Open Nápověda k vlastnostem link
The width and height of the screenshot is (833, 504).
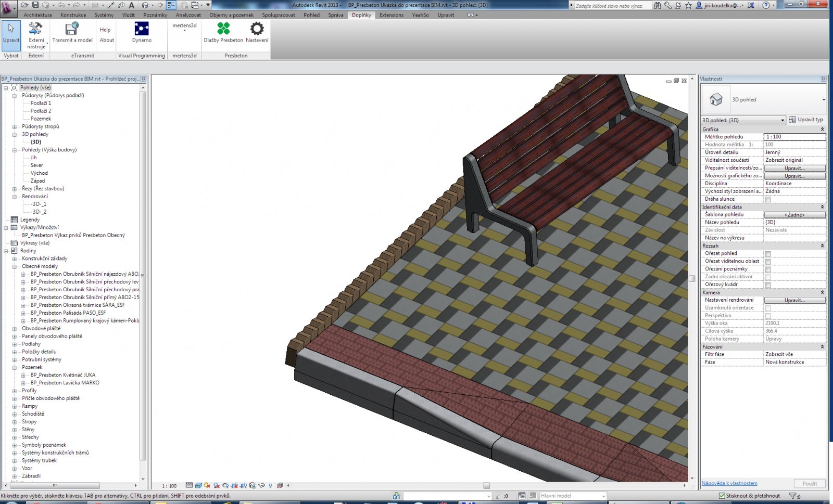pyautogui.click(x=729, y=483)
